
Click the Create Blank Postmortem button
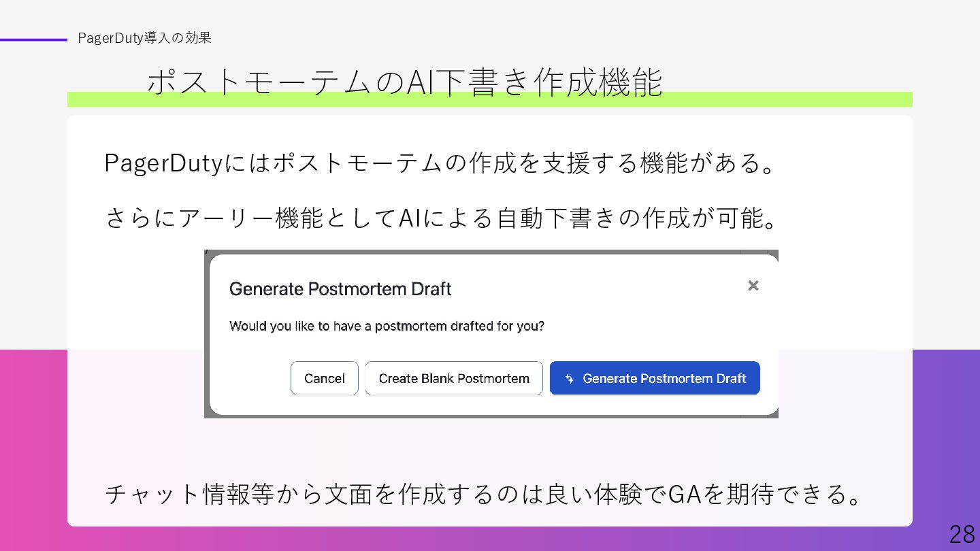454,378
